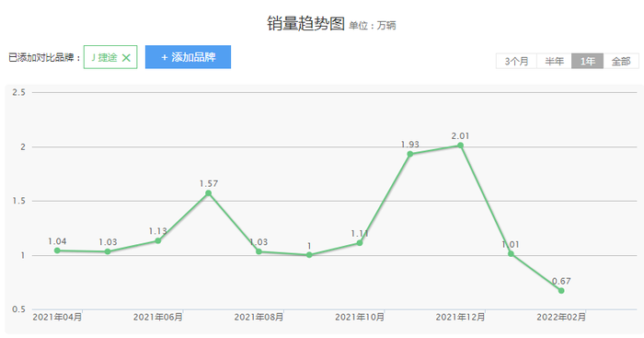Click the 2021年12月 axis label

pyautogui.click(x=460, y=317)
